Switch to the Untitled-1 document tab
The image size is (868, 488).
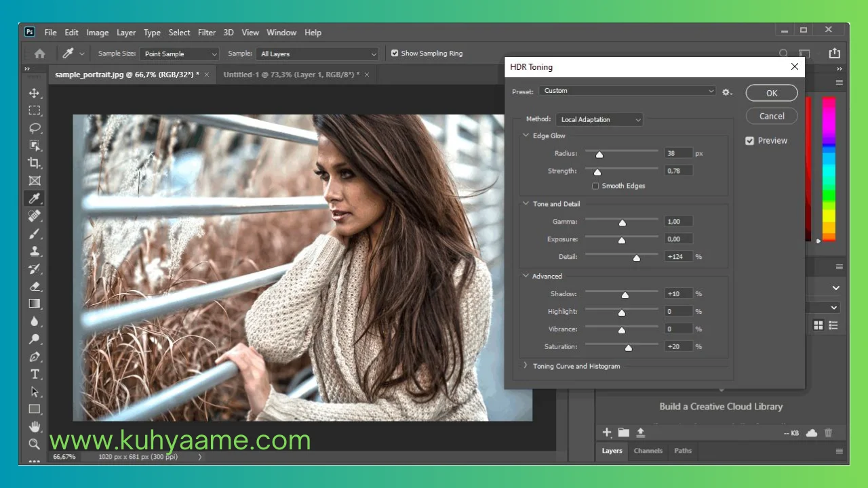(x=292, y=75)
